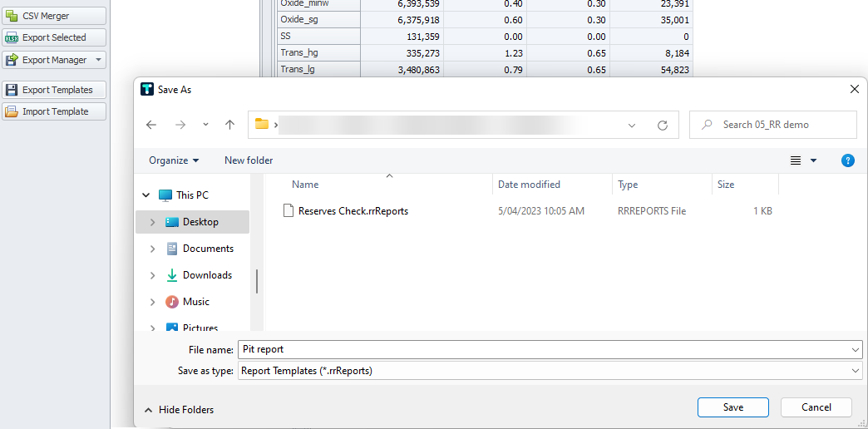
Task: Go forward using the Forward arrow
Action: (x=180, y=125)
